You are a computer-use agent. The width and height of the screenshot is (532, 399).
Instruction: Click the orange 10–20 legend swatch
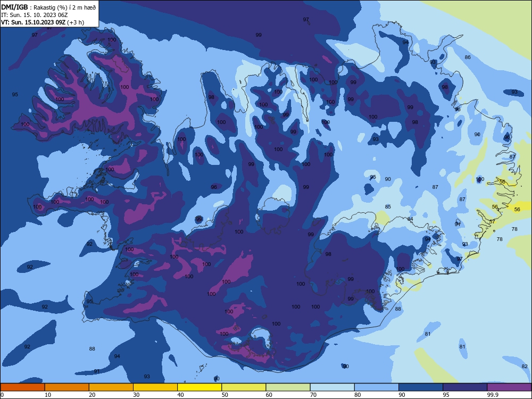(x=67, y=387)
